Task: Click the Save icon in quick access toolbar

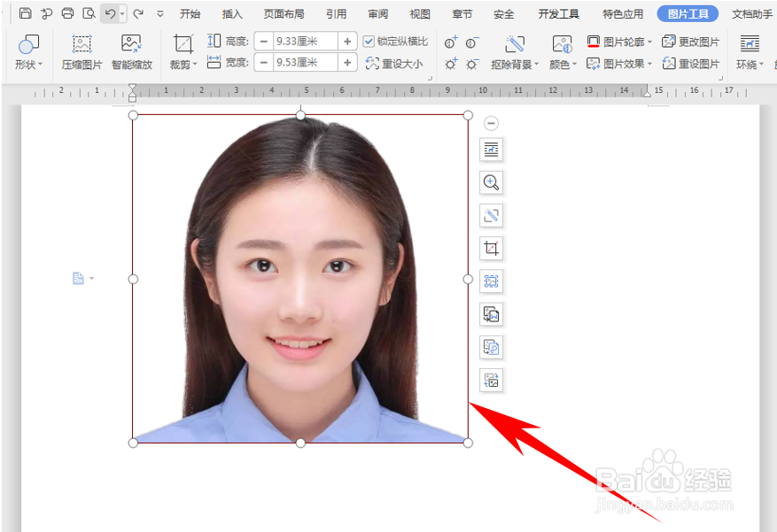Action: 26,13
